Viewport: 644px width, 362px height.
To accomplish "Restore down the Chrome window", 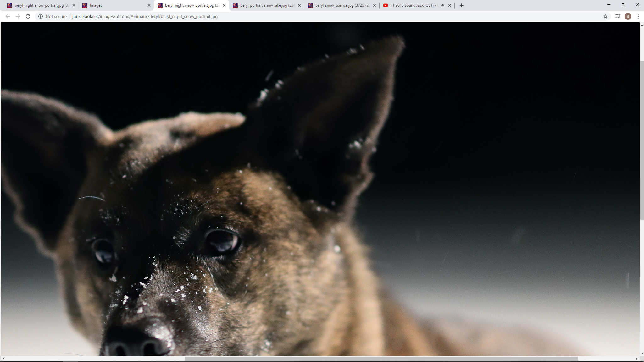I will [623, 5].
